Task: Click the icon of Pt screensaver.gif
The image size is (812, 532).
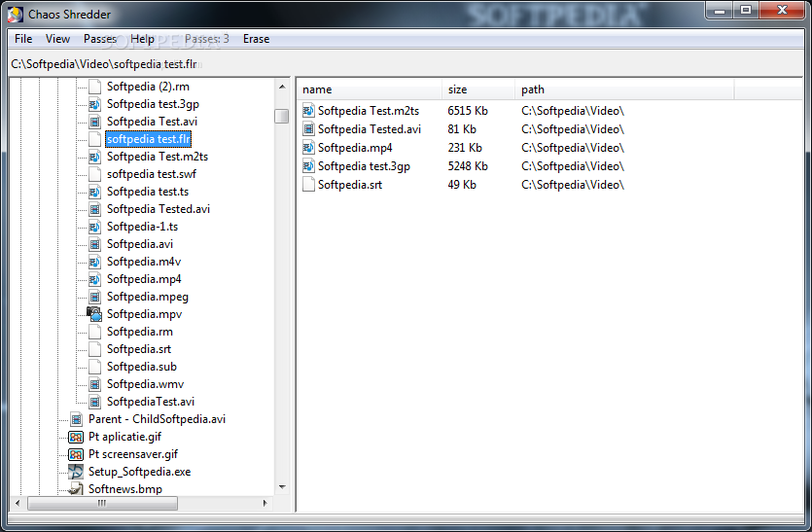Action: tap(76, 454)
